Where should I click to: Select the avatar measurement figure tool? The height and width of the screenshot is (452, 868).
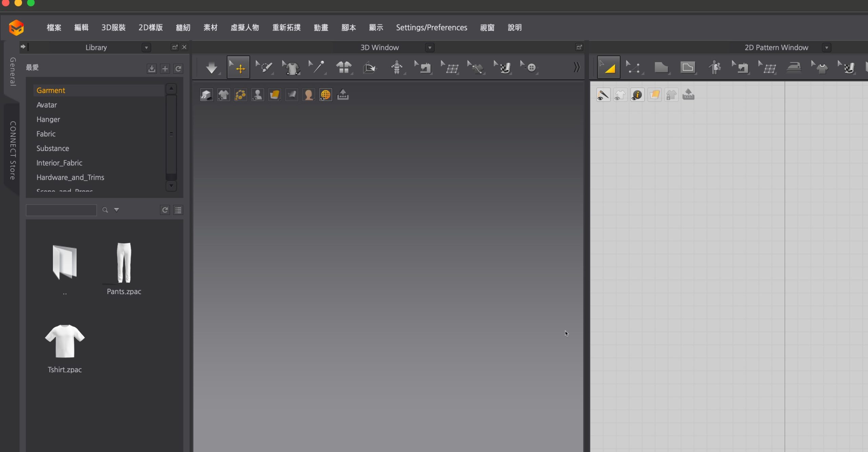click(x=396, y=68)
